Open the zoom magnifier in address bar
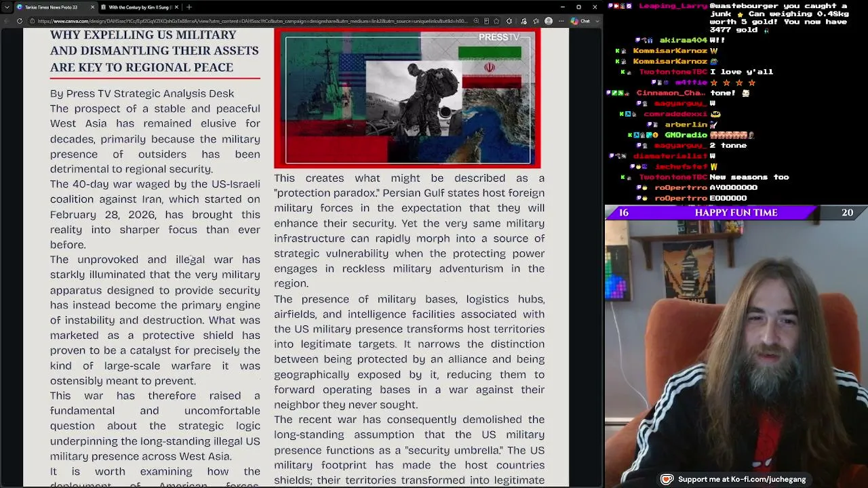 coord(476,21)
